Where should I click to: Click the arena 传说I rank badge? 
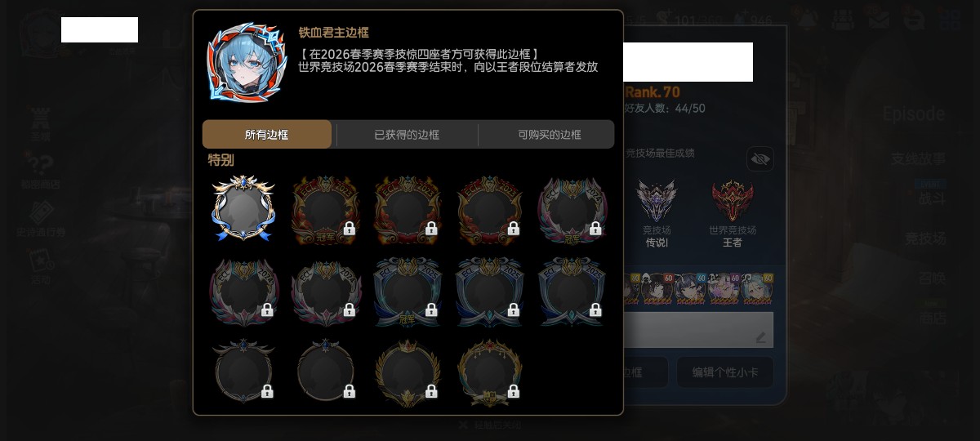click(657, 202)
